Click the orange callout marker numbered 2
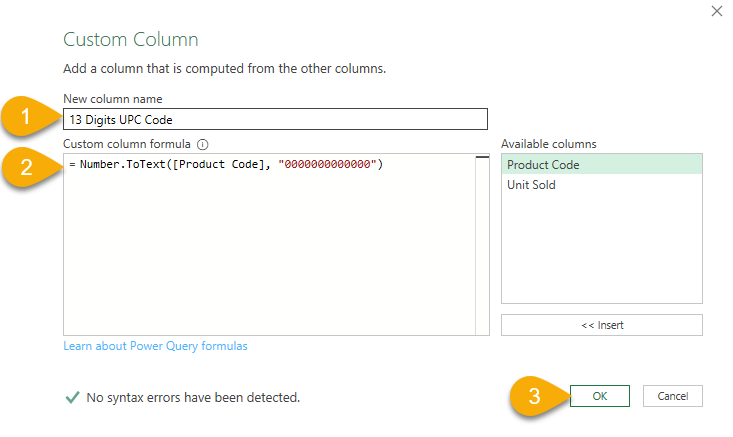This screenshot has width=733, height=437. [30, 167]
